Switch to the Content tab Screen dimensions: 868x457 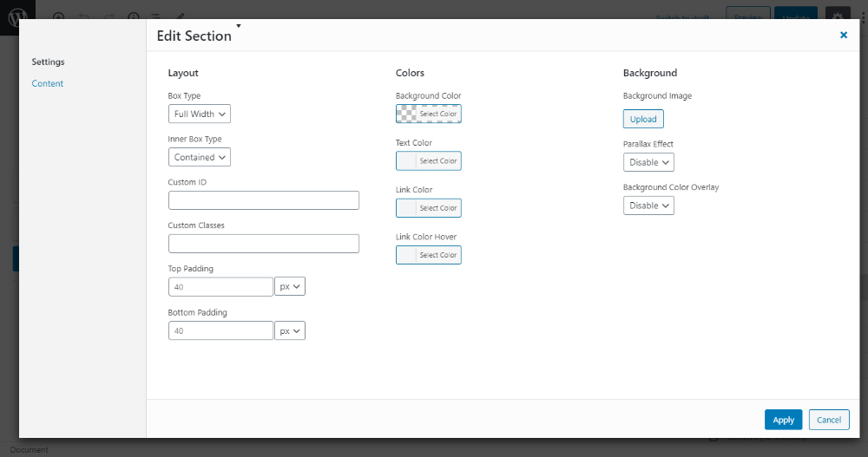coord(48,83)
